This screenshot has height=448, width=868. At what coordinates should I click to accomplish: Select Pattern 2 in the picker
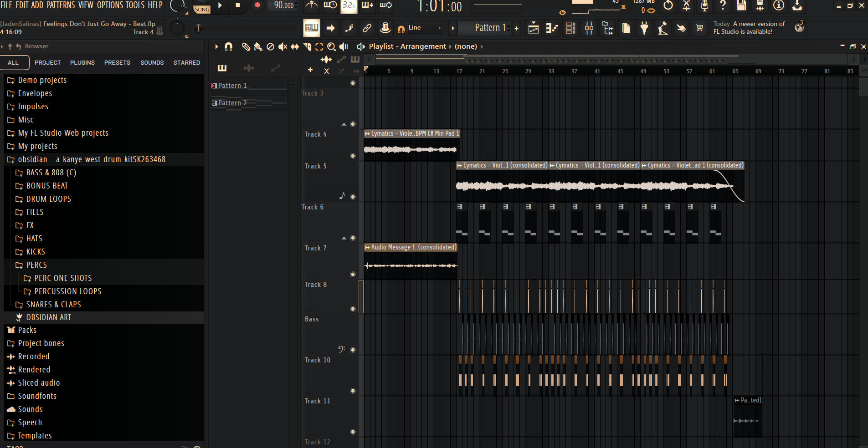pyautogui.click(x=249, y=103)
